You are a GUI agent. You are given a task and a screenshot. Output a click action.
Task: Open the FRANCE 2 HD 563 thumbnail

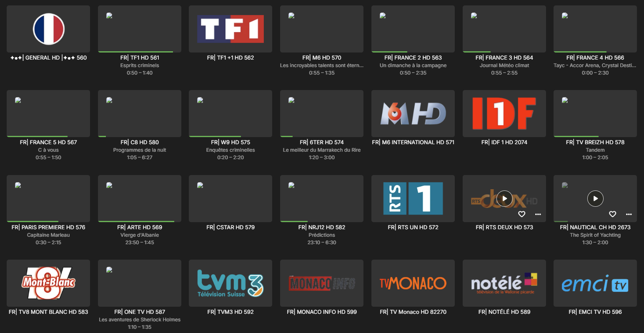pos(413,29)
